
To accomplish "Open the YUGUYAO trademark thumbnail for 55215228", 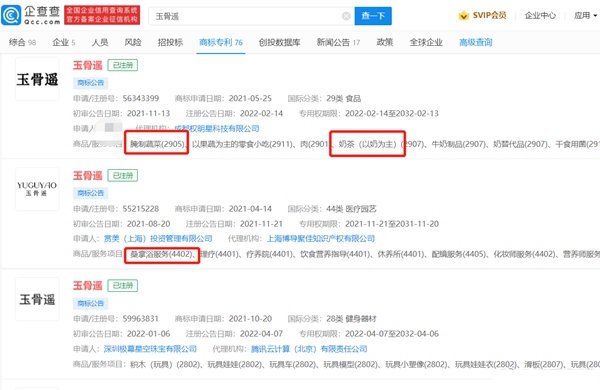I will pos(37,189).
